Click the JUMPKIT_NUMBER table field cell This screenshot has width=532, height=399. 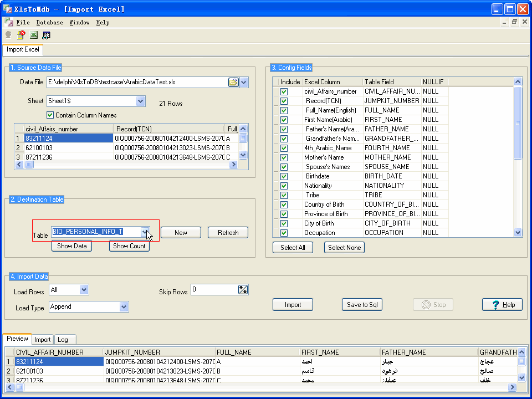coord(392,101)
